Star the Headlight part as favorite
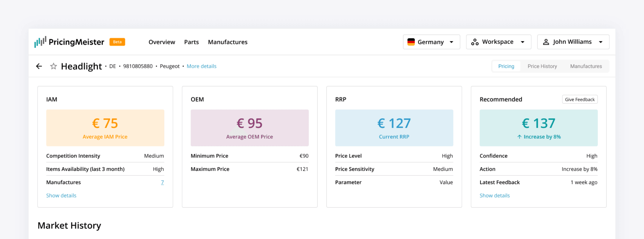644x239 pixels. point(53,66)
